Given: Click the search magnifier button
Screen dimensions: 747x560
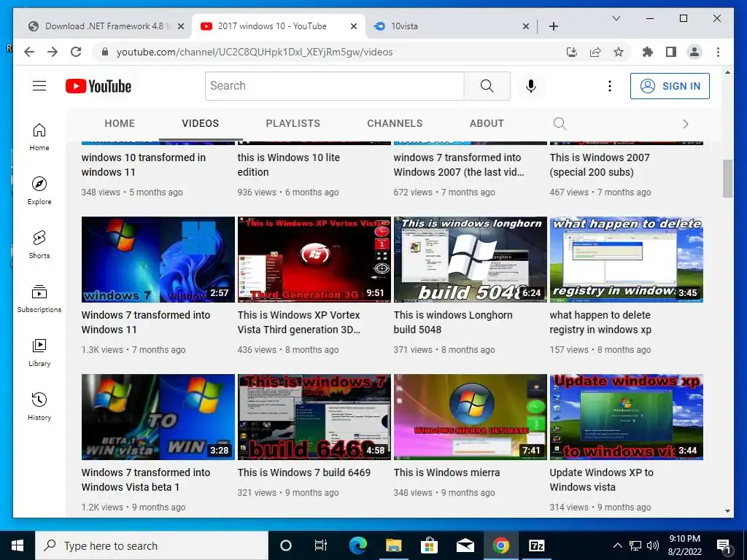Looking at the screenshot, I should 487,86.
